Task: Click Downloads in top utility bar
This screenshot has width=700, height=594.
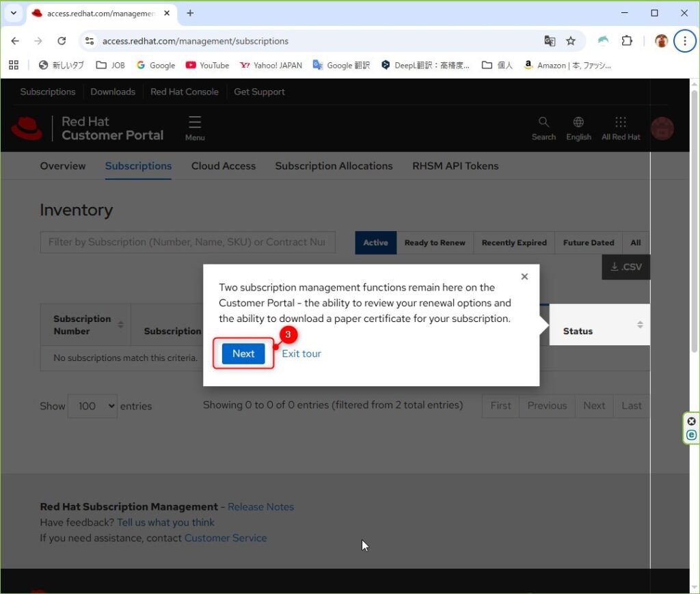Action: click(x=113, y=92)
